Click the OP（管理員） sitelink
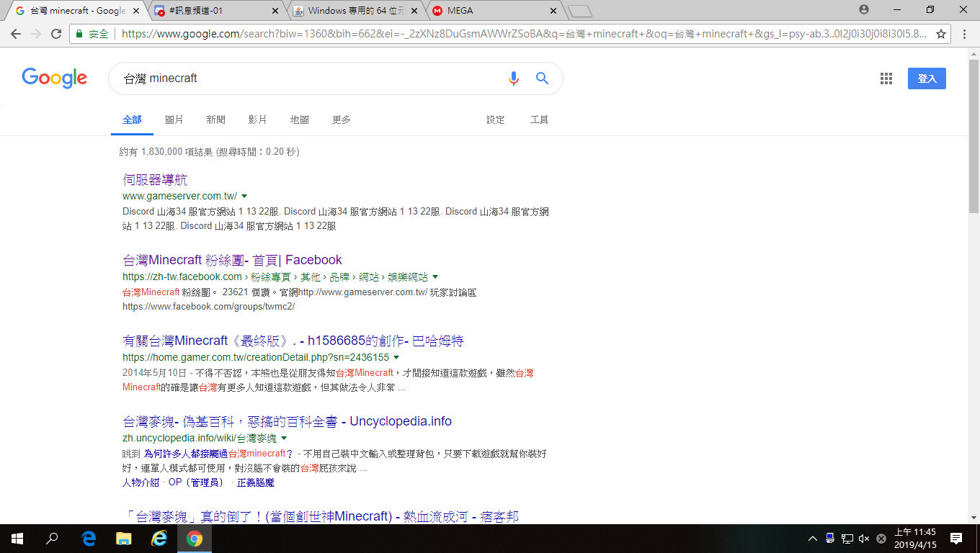The height and width of the screenshot is (553, 980). [x=196, y=482]
